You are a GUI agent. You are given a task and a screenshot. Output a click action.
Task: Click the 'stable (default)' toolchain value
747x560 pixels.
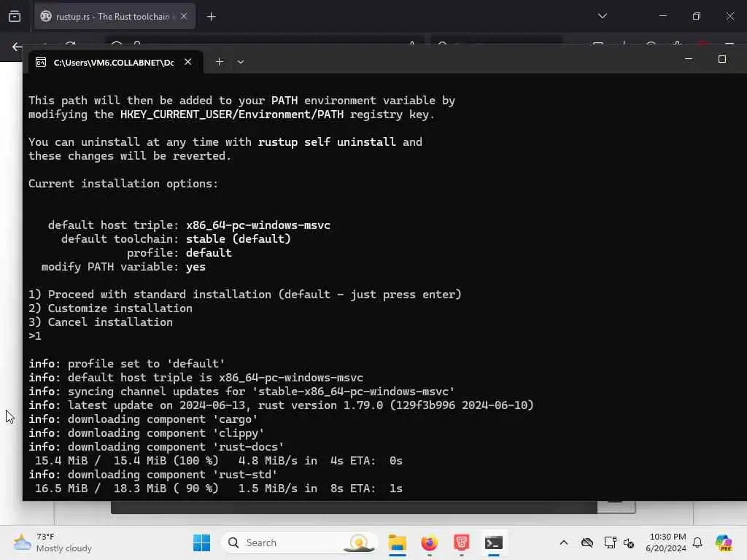[239, 239]
